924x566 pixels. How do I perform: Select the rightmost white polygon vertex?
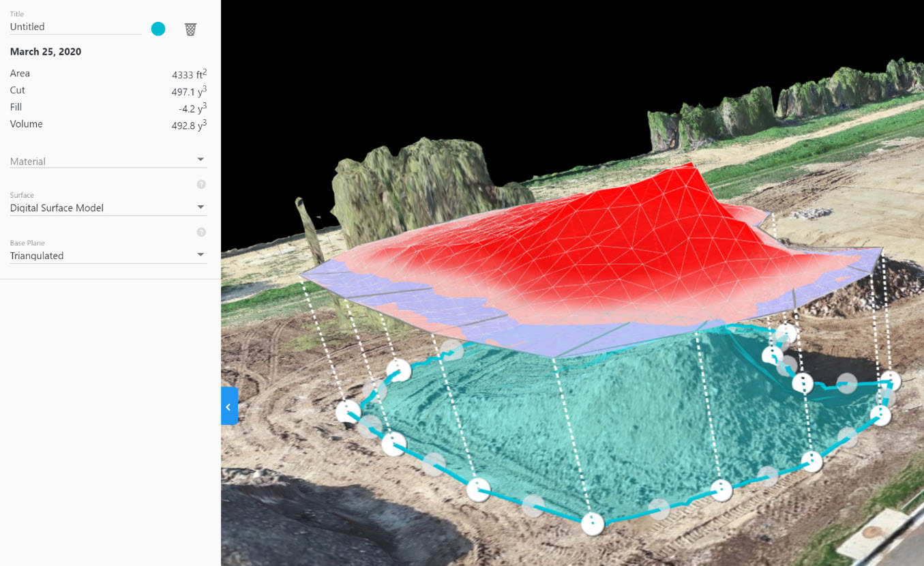pos(890,381)
